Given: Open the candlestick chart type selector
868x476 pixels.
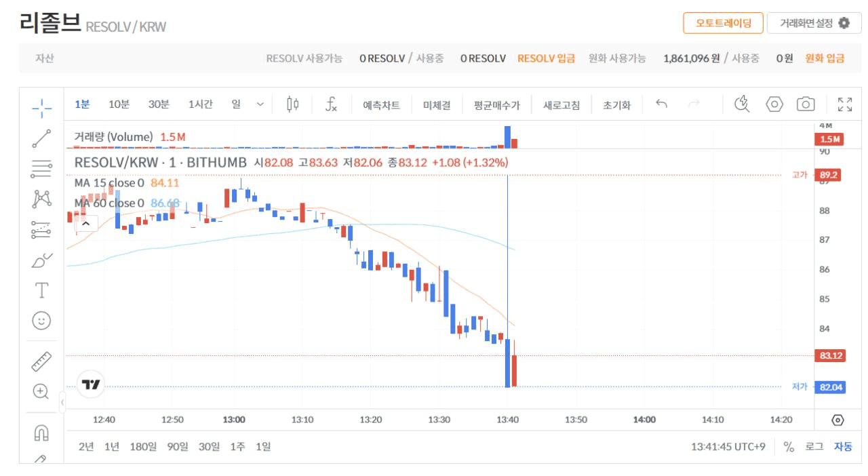Looking at the screenshot, I should (293, 104).
